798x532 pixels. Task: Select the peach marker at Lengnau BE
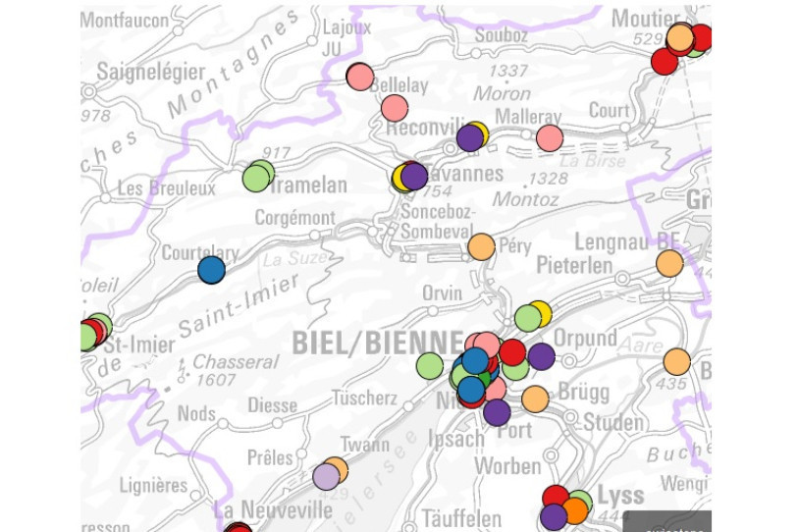[669, 263]
